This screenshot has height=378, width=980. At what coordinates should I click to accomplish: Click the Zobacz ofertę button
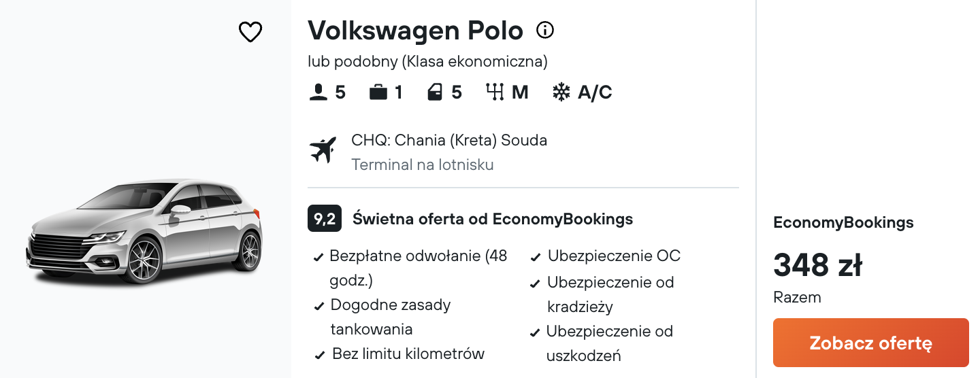click(871, 343)
